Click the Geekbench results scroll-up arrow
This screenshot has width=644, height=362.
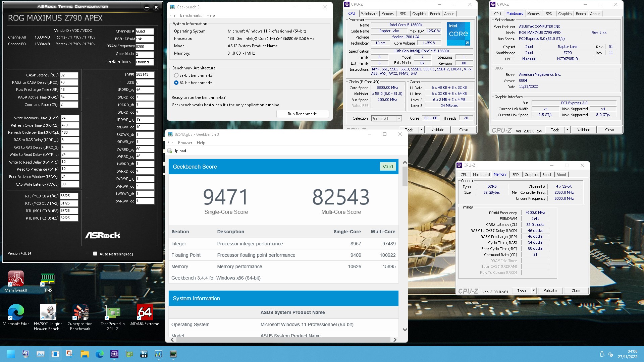pos(405,163)
